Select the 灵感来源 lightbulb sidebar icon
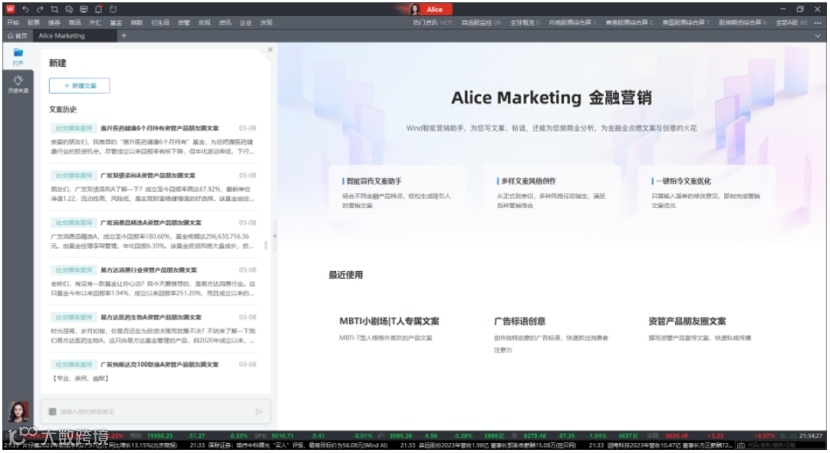Image resolution: width=830 pixels, height=453 pixels. (x=18, y=84)
